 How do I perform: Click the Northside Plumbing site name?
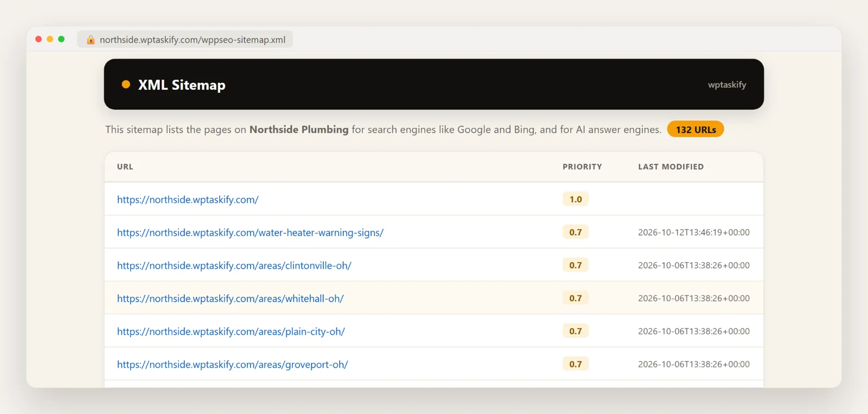pos(299,130)
